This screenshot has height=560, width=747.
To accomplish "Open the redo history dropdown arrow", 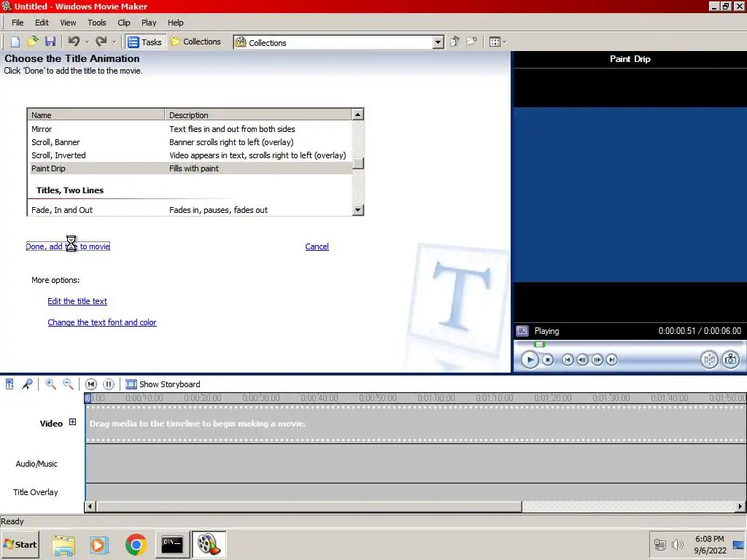I will click(x=115, y=42).
